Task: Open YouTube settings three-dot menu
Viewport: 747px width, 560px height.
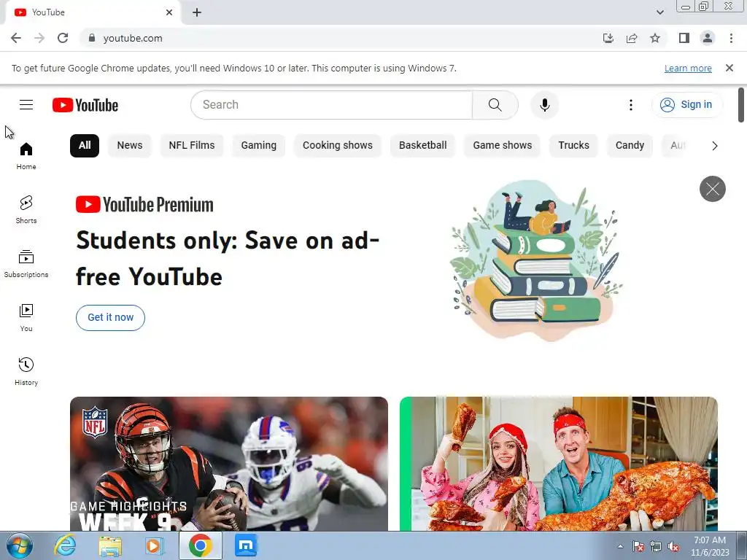Action: pos(631,105)
